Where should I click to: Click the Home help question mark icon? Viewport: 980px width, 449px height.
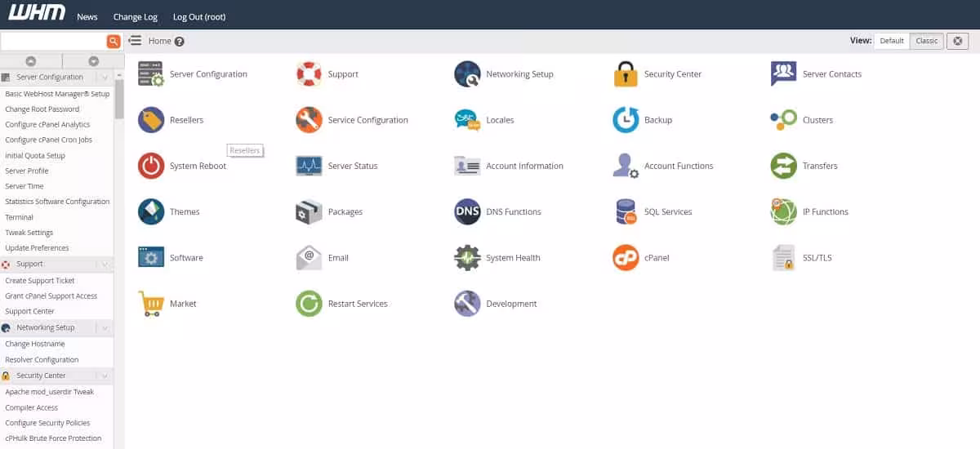tap(180, 42)
